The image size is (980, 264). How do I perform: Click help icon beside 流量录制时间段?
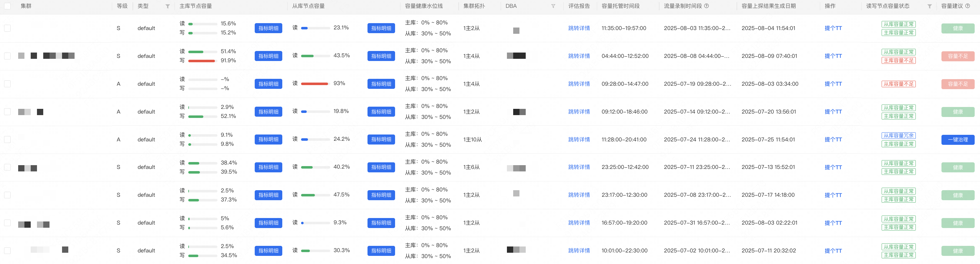tap(706, 6)
